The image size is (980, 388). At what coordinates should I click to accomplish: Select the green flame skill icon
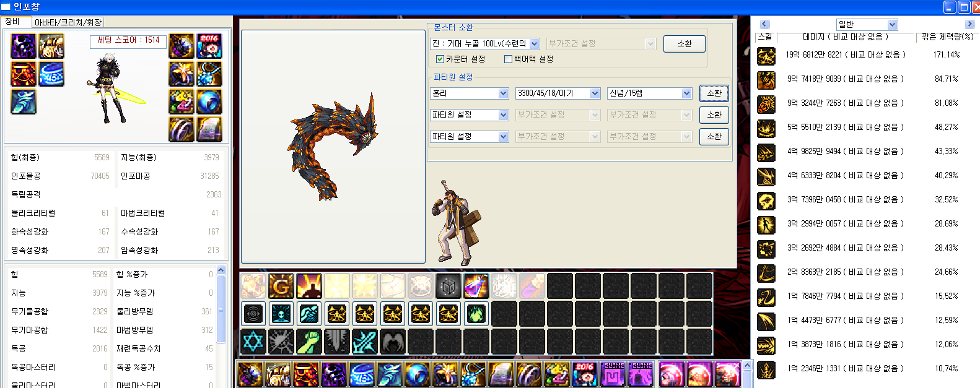476,314
